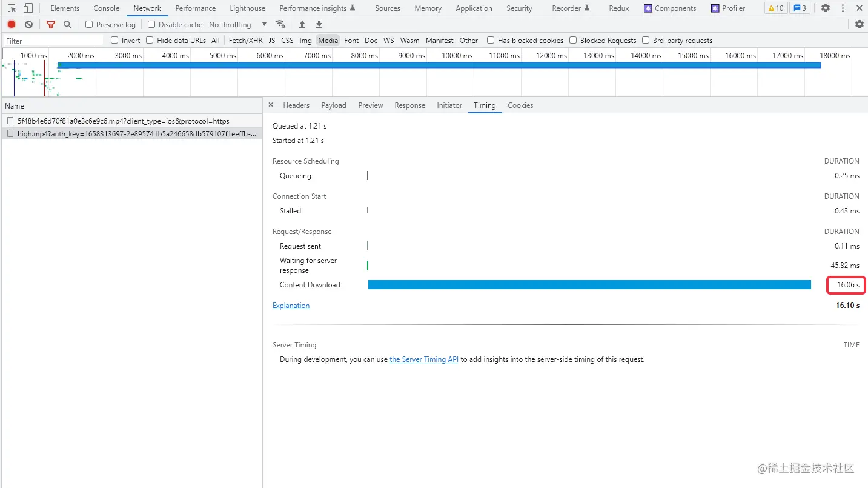Open the Redux panel
868x488 pixels.
[619, 8]
